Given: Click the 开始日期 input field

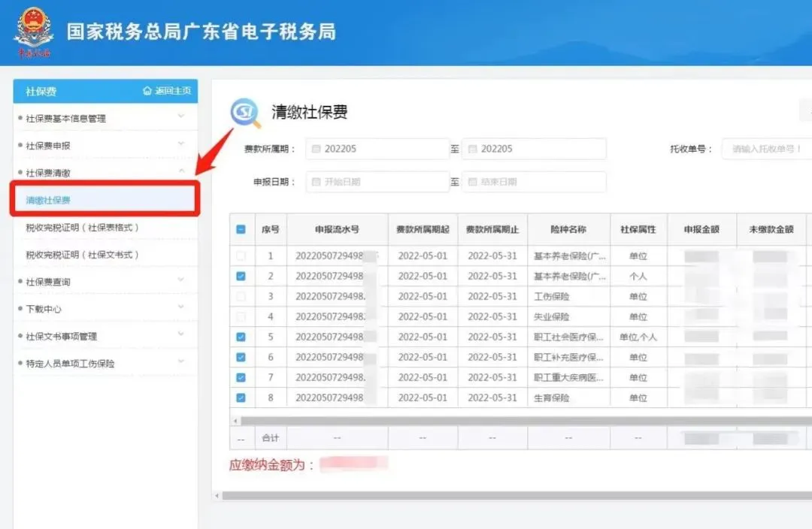Looking at the screenshot, I should tap(377, 182).
